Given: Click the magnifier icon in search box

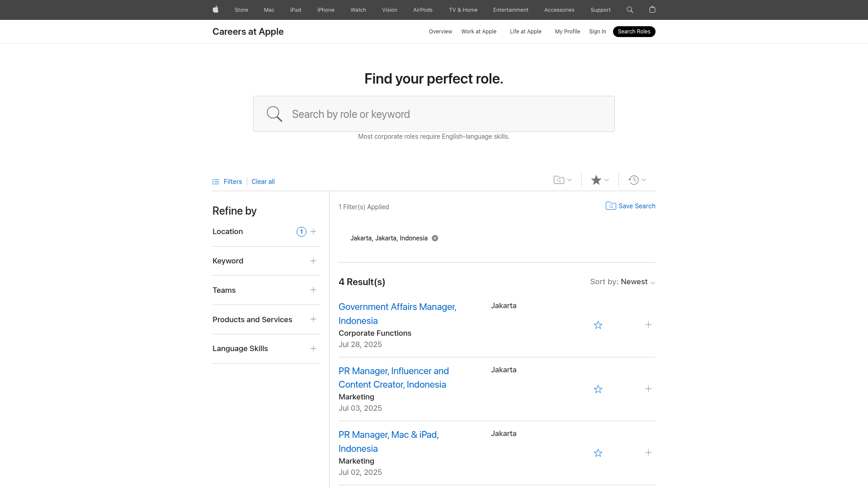Looking at the screenshot, I should 274,114.
